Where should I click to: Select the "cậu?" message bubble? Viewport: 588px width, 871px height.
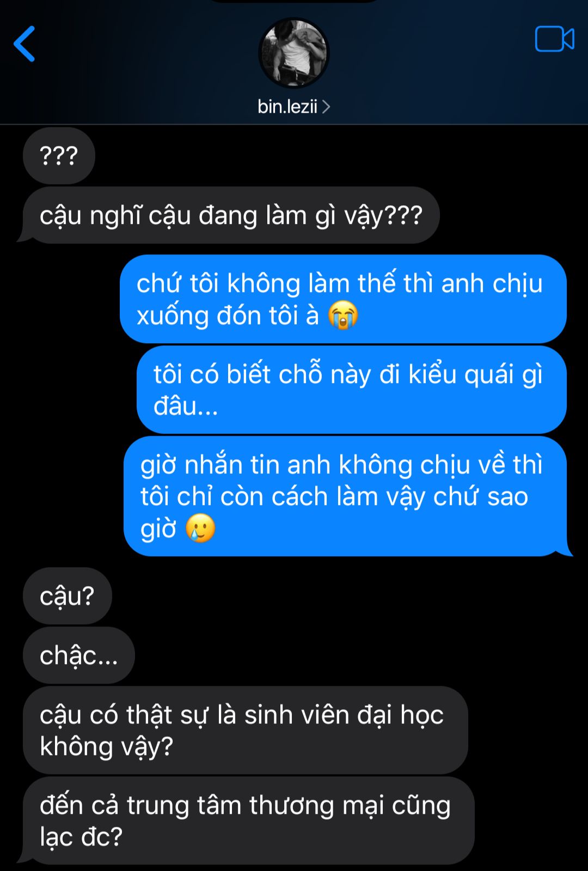point(68,595)
